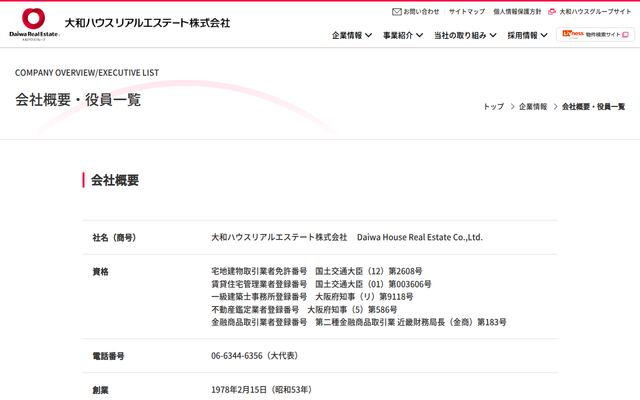This screenshot has height=400, width=640.
Task: Expand the 企業情報 menu
Action: pos(352,36)
